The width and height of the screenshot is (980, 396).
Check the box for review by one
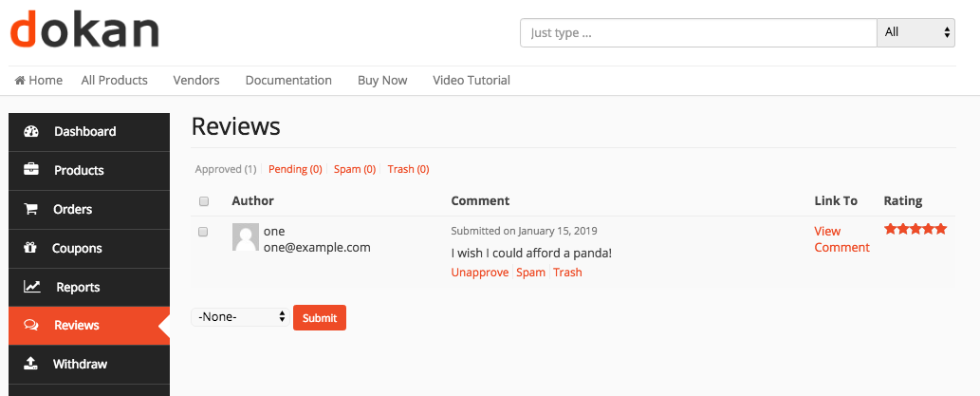[x=203, y=232]
